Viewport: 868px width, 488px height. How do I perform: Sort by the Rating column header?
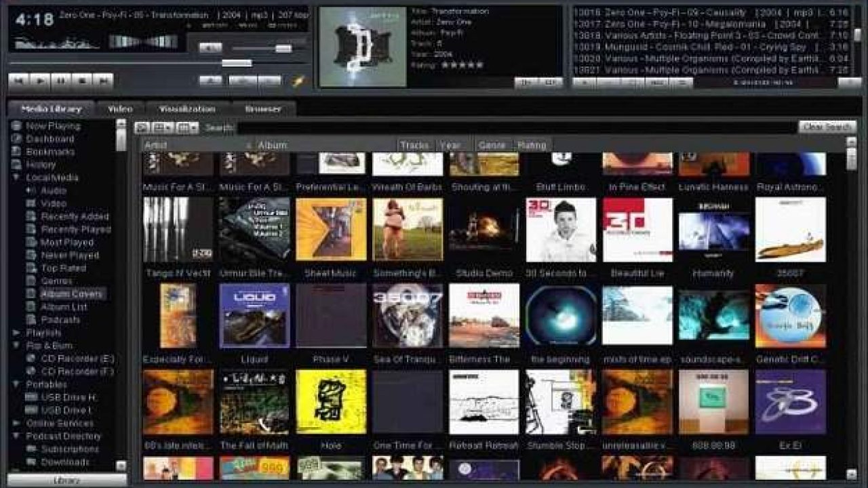pos(532,145)
